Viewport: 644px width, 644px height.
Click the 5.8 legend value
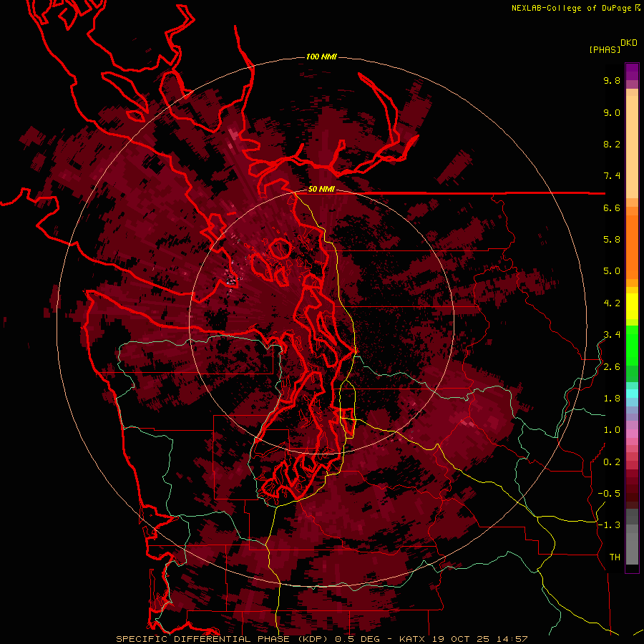click(612, 240)
